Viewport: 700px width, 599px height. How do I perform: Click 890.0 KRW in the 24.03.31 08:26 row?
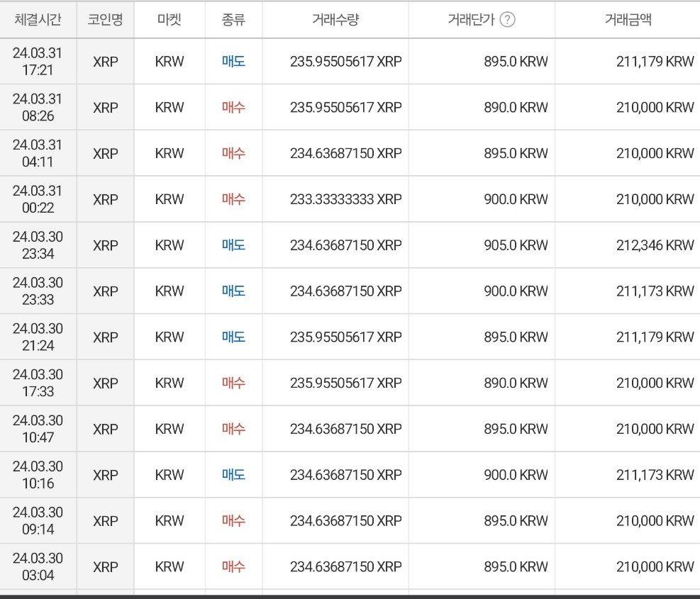click(x=516, y=108)
